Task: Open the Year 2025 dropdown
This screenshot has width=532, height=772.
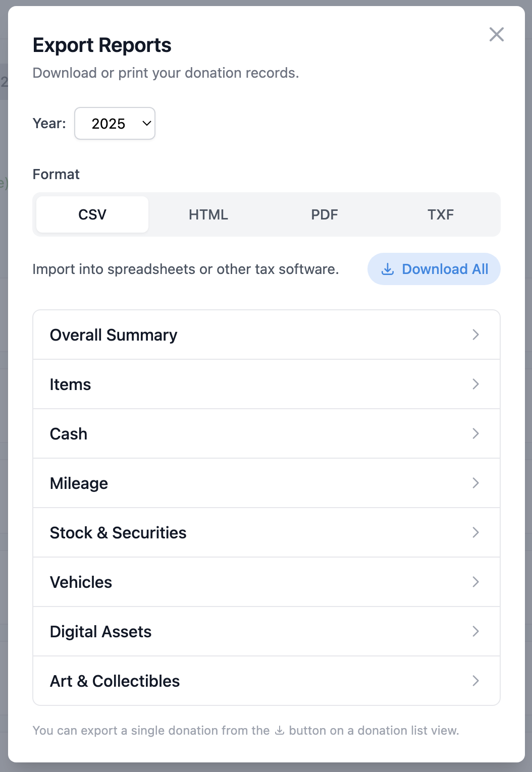Action: (x=115, y=123)
